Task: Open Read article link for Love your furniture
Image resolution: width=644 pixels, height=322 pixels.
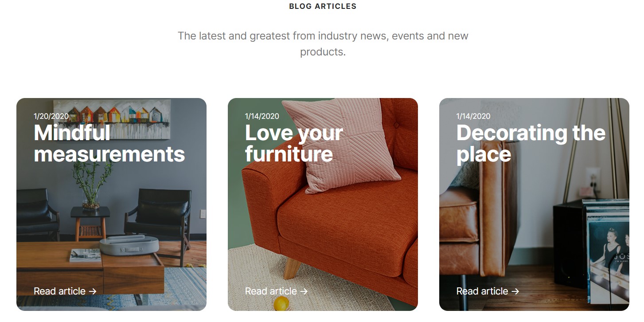Action: click(x=271, y=291)
